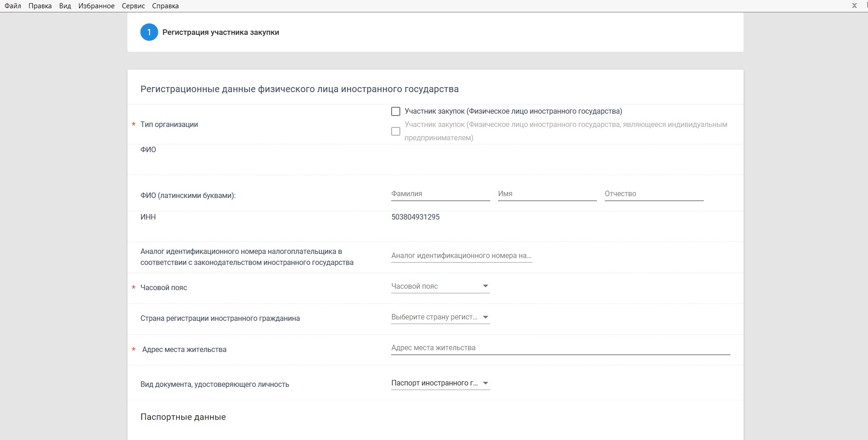Click the step 1 blue circle icon

click(149, 33)
